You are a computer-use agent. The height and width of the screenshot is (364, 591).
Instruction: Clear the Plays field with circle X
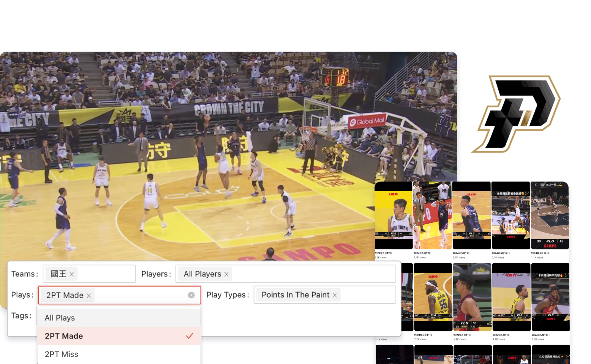(191, 295)
